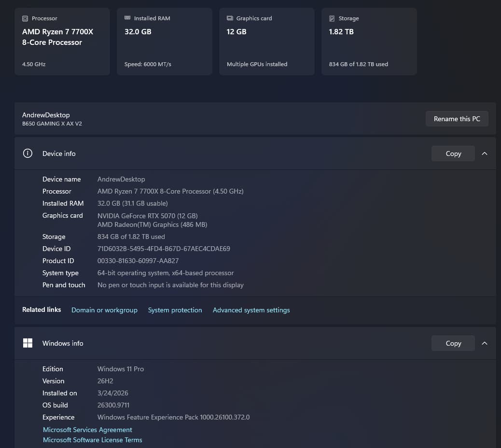Select the Installed on 3/24/2026 value
The height and width of the screenshot is (448, 501).
tap(113, 393)
